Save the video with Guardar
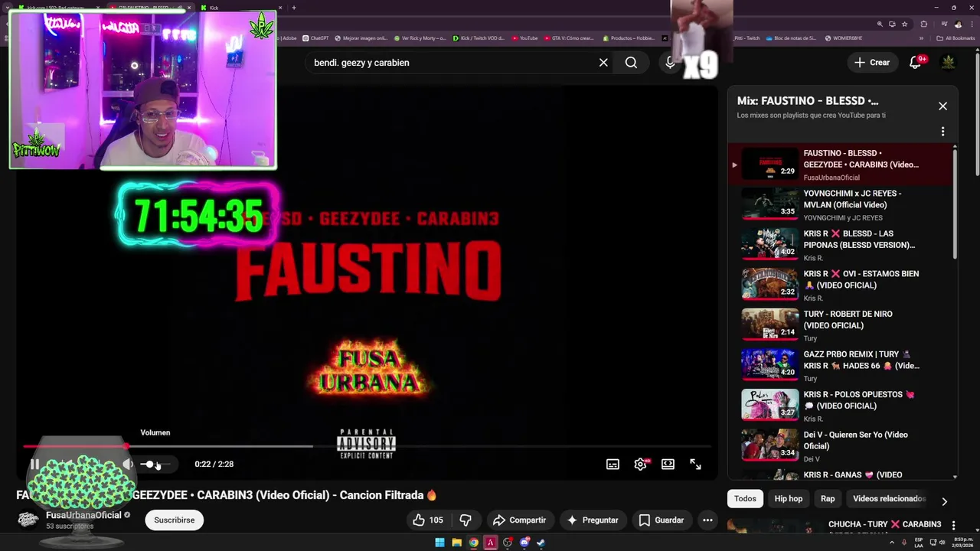Image resolution: width=980 pixels, height=551 pixels. click(661, 520)
